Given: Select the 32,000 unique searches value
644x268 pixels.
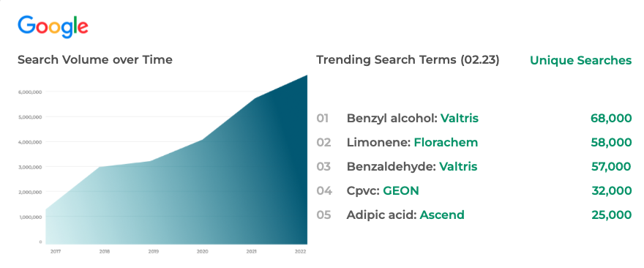Looking at the screenshot, I should [x=612, y=190].
